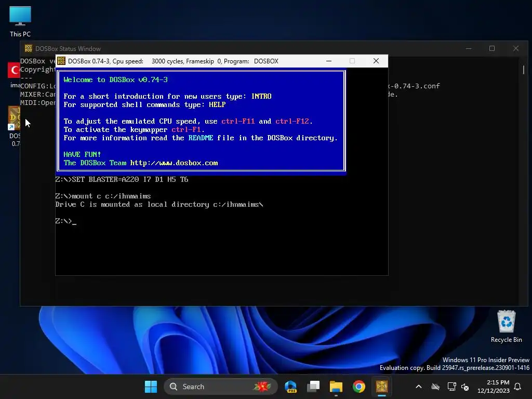
Task: Click the red ctrl-F1 keymapper text
Action: click(186, 129)
